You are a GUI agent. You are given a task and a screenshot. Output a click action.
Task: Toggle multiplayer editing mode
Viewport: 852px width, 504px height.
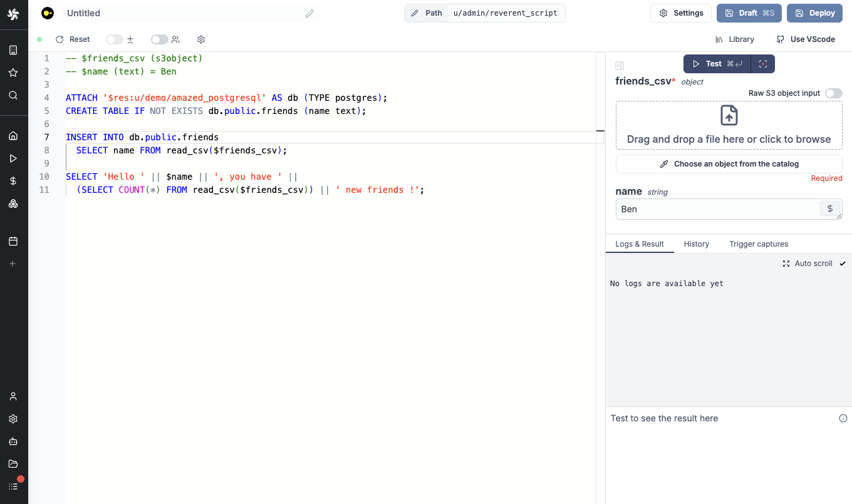(x=159, y=39)
